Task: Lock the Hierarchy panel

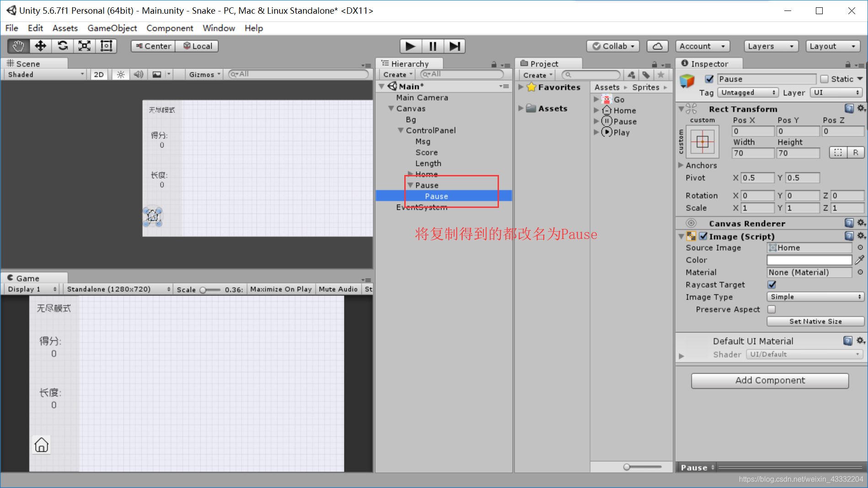Action: (494, 64)
